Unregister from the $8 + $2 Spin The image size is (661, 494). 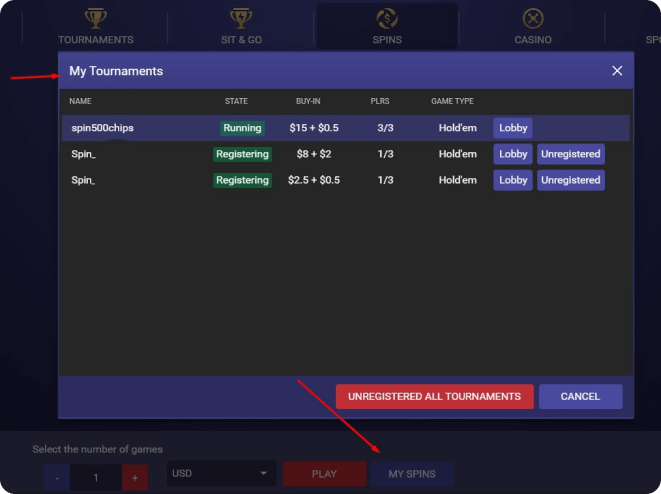pyautogui.click(x=571, y=154)
